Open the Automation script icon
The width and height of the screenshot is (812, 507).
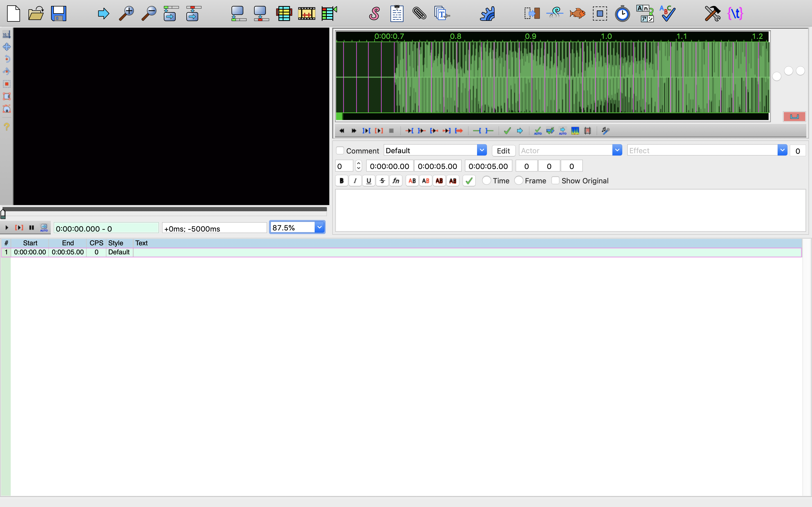point(487,14)
